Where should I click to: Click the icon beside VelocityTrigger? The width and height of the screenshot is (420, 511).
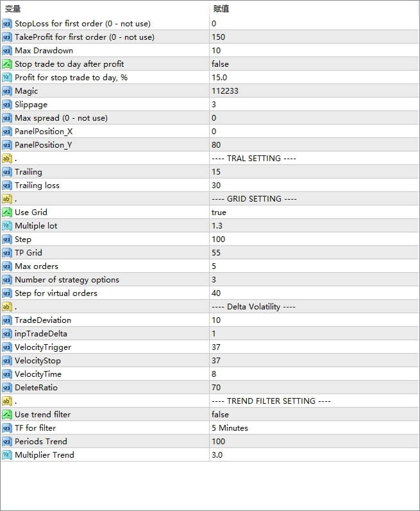pos(7,347)
